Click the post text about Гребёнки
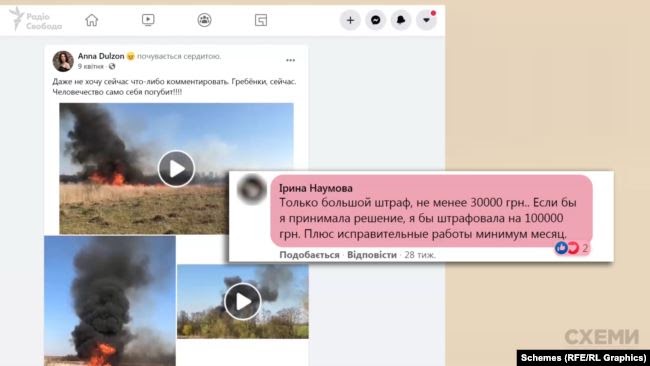Image resolution: width=650 pixels, height=366 pixels. tap(175, 87)
